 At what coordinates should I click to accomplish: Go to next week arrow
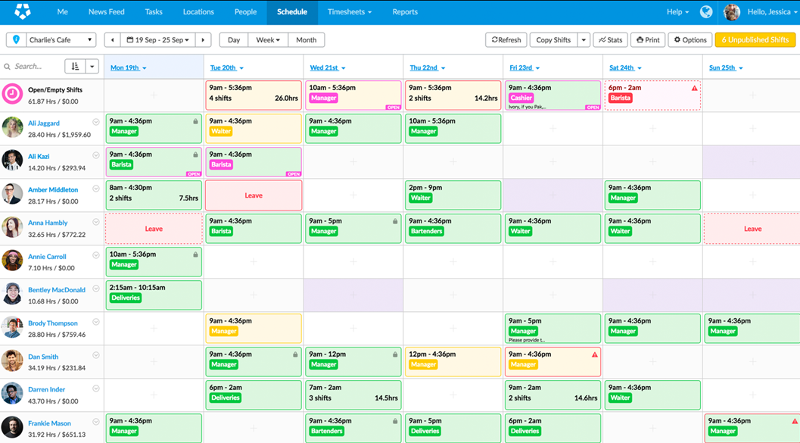(x=204, y=40)
